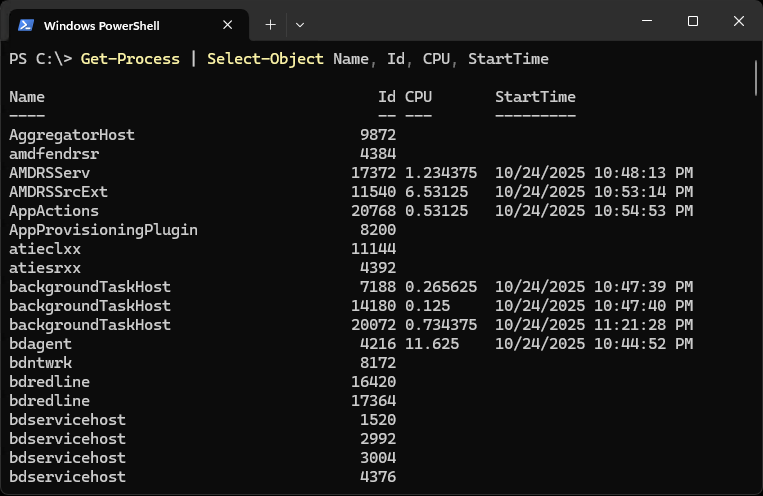Click the AggregatorHost process name
The height and width of the screenshot is (496, 763).
72,135
